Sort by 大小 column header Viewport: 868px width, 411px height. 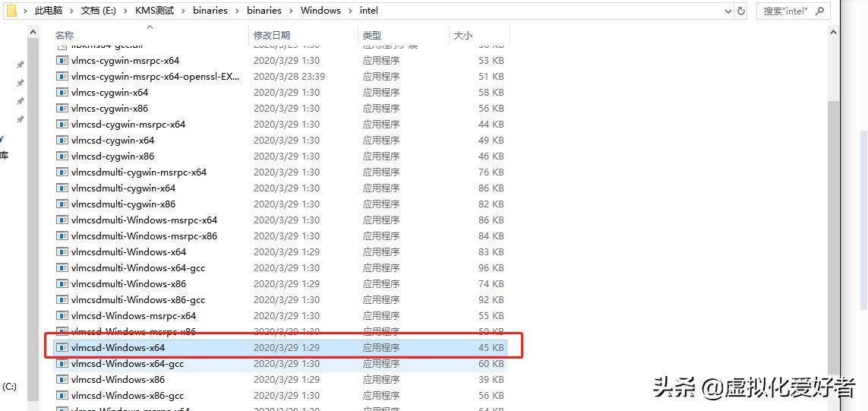(462, 36)
